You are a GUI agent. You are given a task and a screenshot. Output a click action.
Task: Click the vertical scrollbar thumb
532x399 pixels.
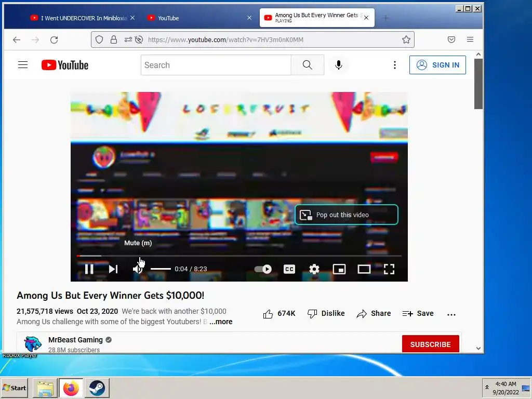(x=478, y=84)
